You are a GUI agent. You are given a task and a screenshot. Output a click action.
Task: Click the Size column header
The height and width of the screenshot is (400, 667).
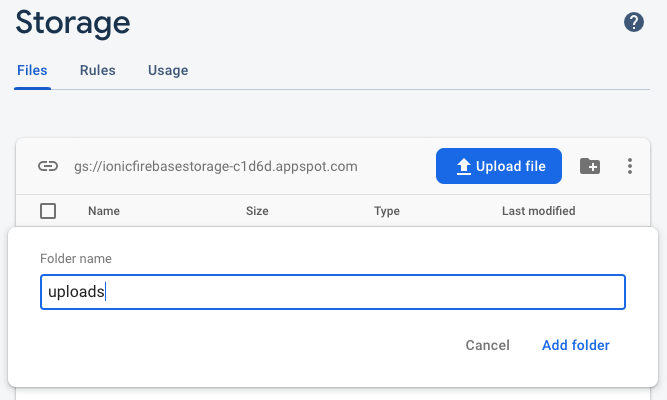pyautogui.click(x=257, y=211)
